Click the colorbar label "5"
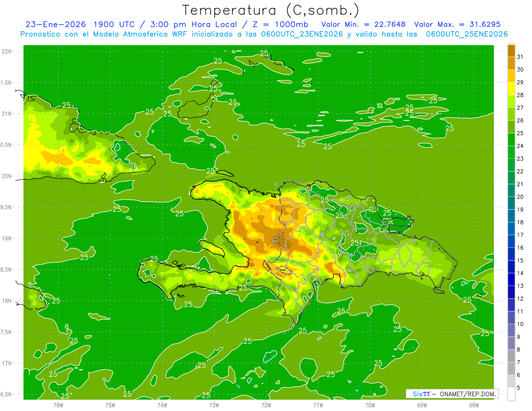Screen dimensions: 532x411 pyautogui.click(x=519, y=388)
